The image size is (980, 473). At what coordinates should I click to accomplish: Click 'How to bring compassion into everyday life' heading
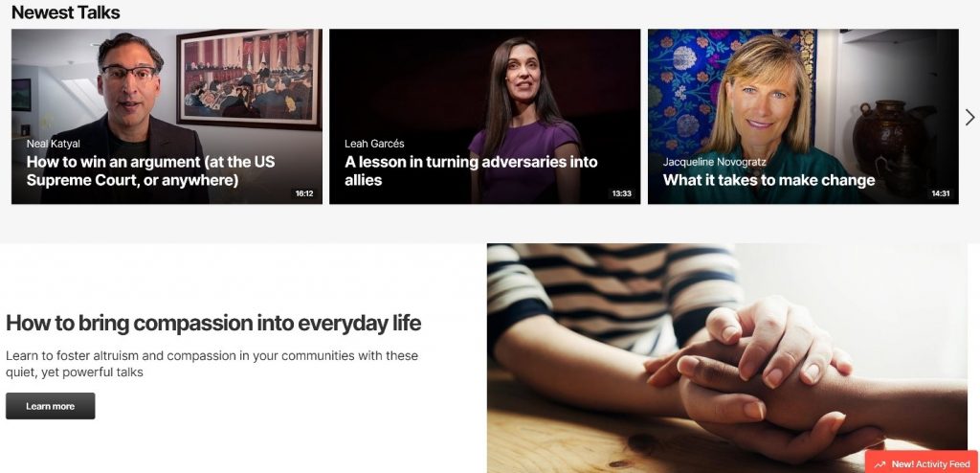point(213,324)
